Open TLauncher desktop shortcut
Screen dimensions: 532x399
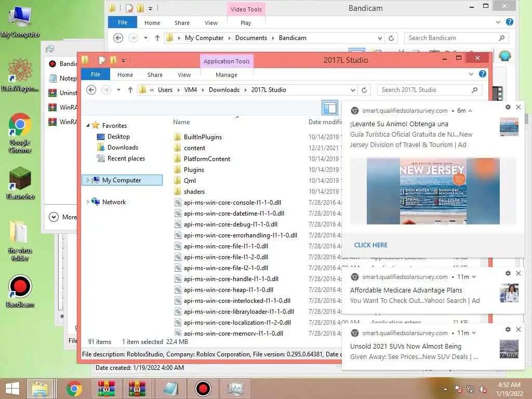pyautogui.click(x=20, y=182)
